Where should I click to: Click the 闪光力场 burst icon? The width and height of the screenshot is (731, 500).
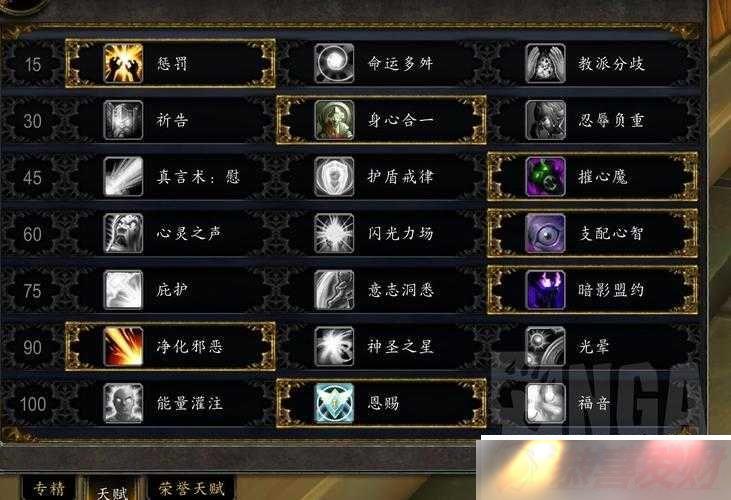(x=334, y=233)
